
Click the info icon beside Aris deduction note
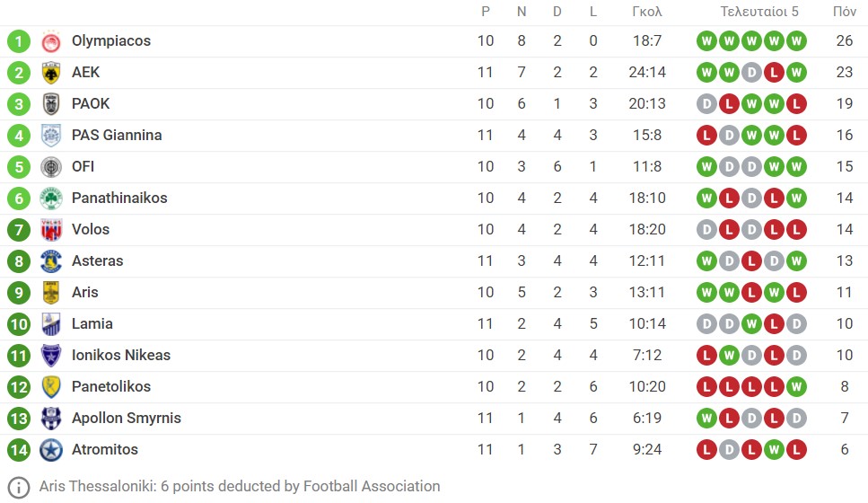(19, 487)
